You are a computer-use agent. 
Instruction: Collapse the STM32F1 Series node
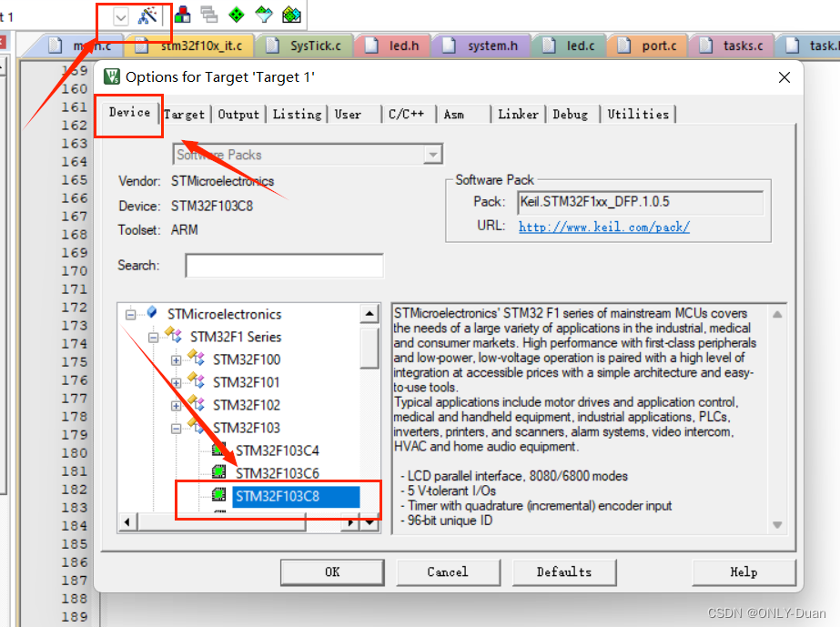click(154, 338)
